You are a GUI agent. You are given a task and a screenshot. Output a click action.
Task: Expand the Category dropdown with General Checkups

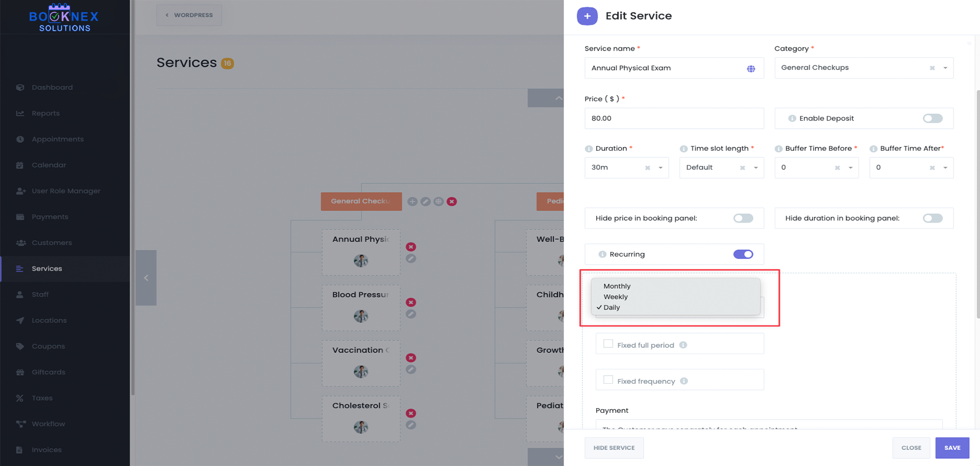pos(945,68)
